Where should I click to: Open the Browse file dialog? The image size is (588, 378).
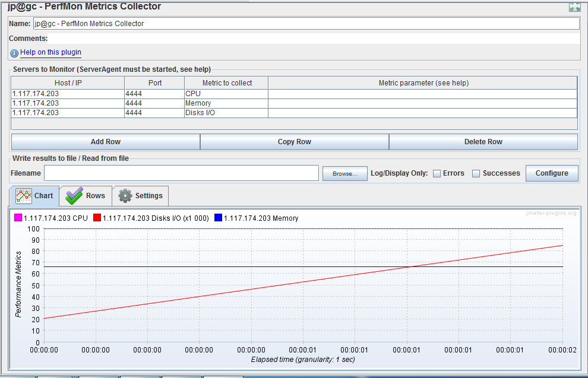[x=344, y=173]
